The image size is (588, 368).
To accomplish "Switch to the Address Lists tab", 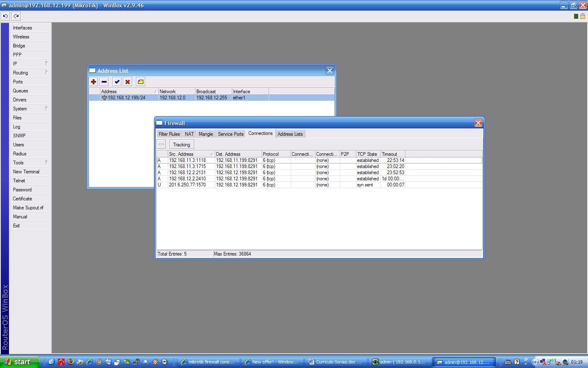I will (290, 134).
